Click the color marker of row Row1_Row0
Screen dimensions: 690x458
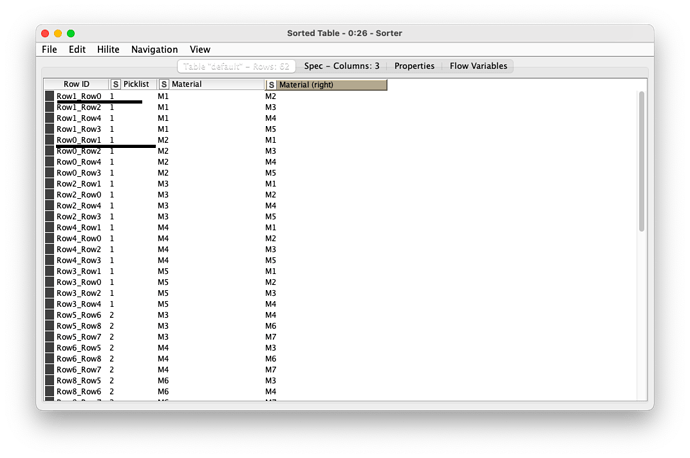49,96
